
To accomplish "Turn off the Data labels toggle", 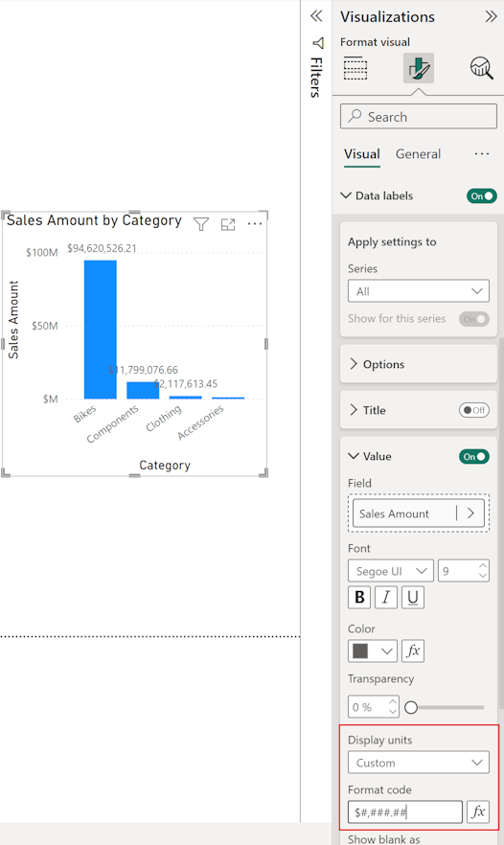I will 481,196.
